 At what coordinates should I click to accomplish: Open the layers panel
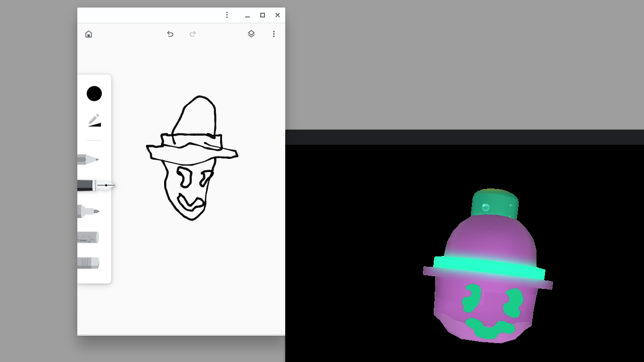click(x=251, y=34)
